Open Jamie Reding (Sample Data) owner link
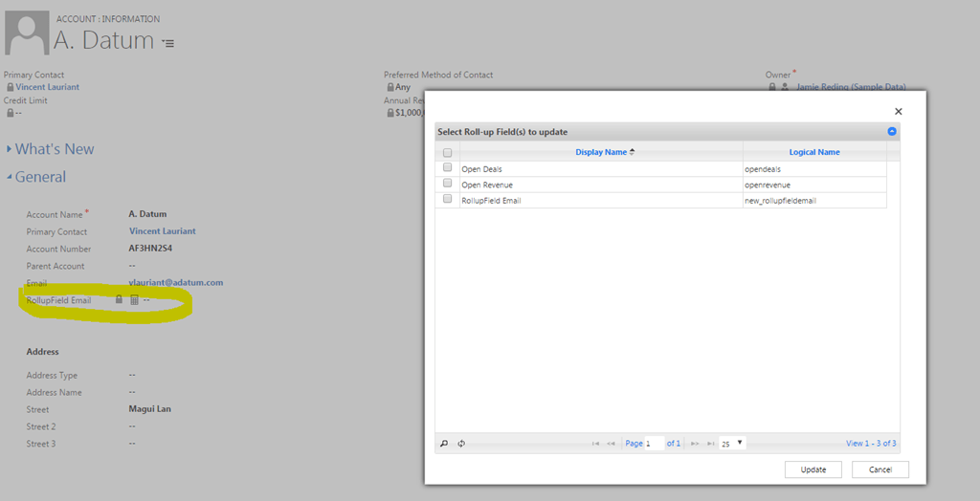 pos(851,87)
